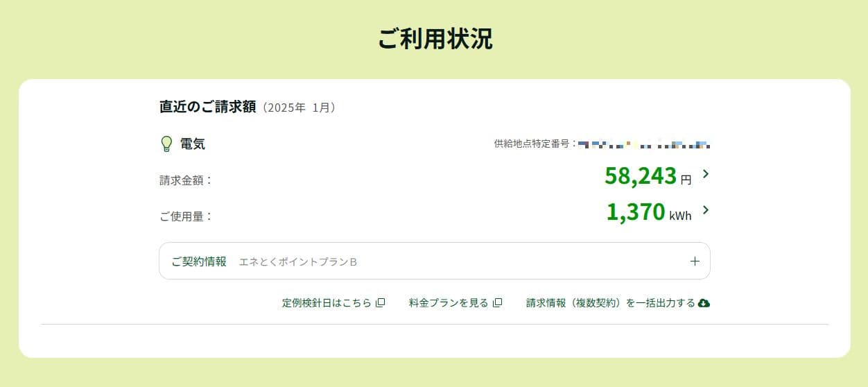Click the plus icon in ご契約情報 row

coord(695,261)
